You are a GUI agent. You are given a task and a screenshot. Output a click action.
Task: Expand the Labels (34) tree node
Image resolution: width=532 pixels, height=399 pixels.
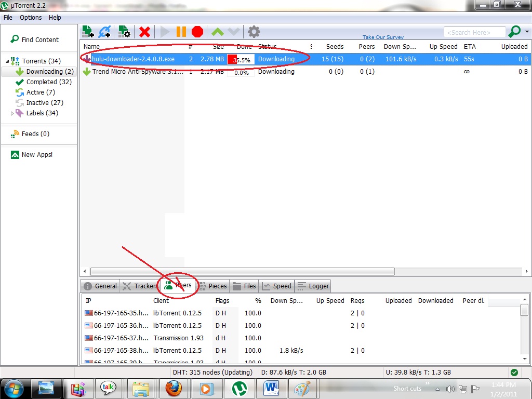(x=12, y=113)
